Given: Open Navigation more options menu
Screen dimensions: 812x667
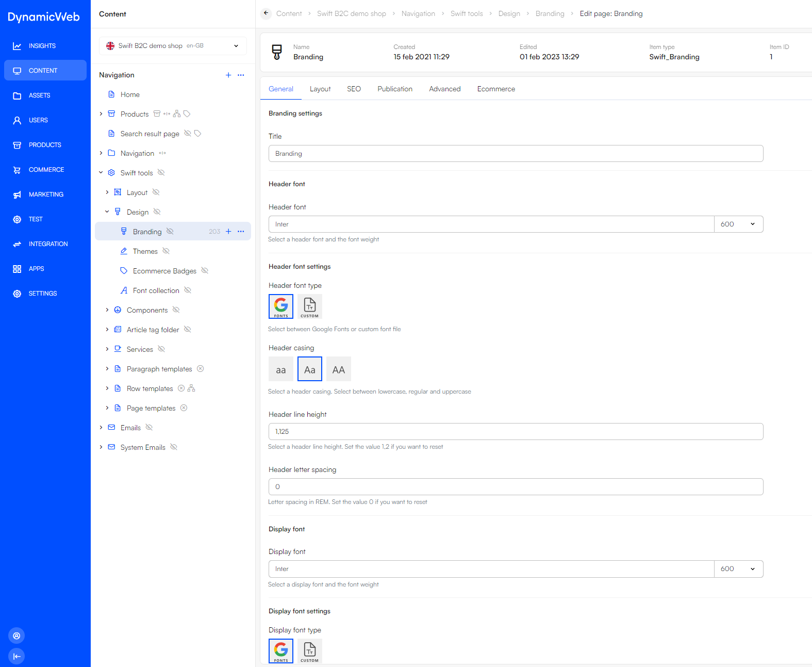Looking at the screenshot, I should pyautogui.click(x=241, y=75).
